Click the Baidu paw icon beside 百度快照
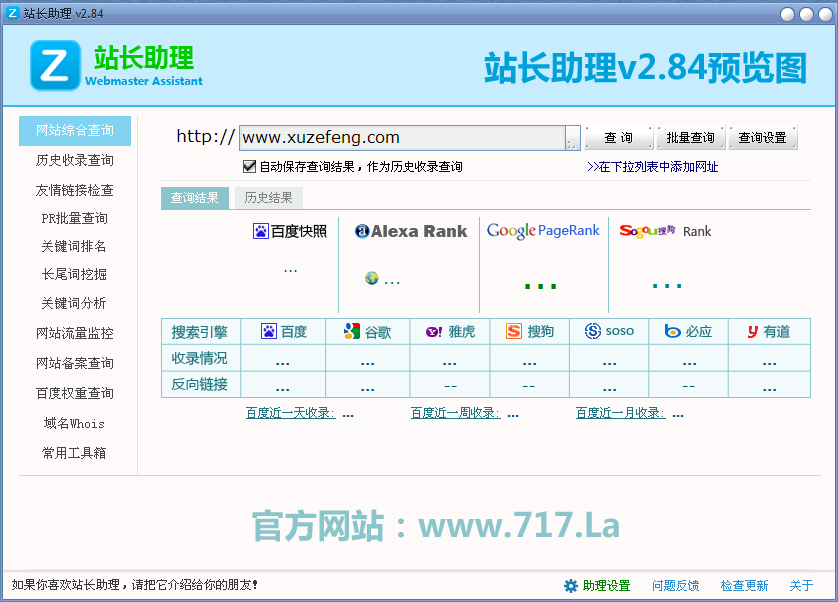The image size is (838, 602). pos(261,231)
